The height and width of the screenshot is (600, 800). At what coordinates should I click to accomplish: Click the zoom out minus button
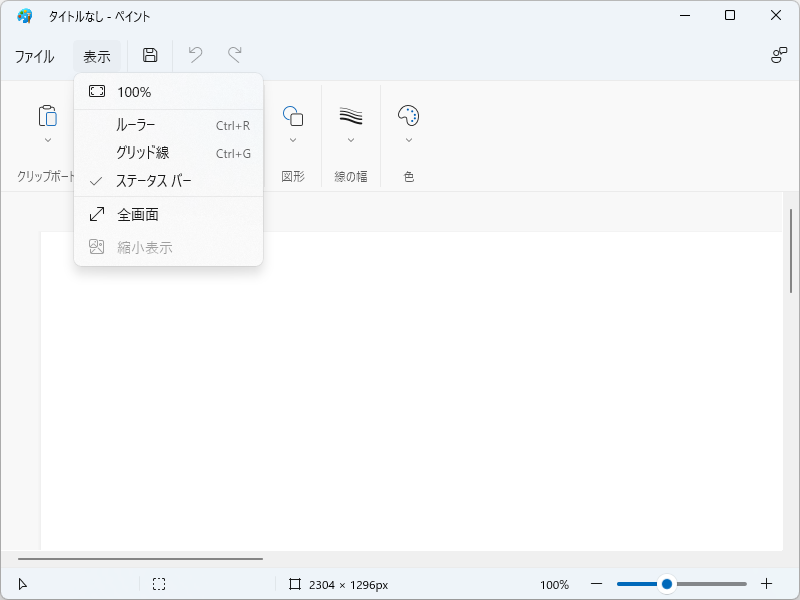point(596,584)
